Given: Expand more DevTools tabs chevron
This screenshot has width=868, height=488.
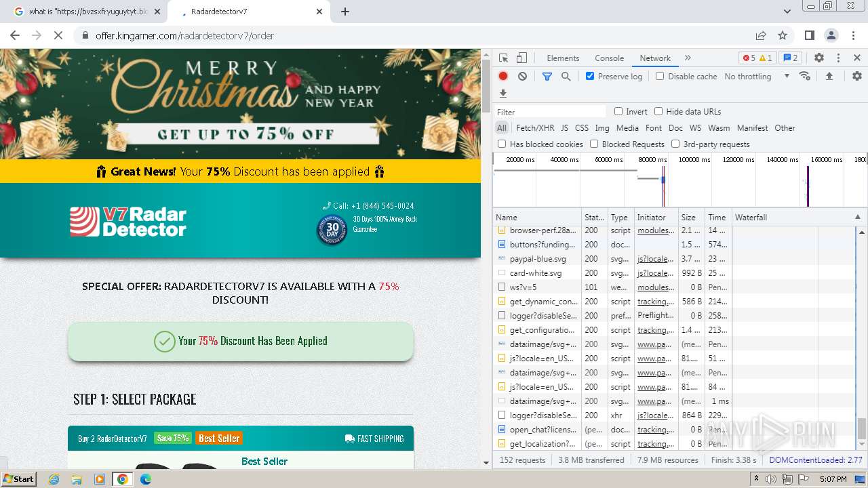Looking at the screenshot, I should click(x=688, y=58).
